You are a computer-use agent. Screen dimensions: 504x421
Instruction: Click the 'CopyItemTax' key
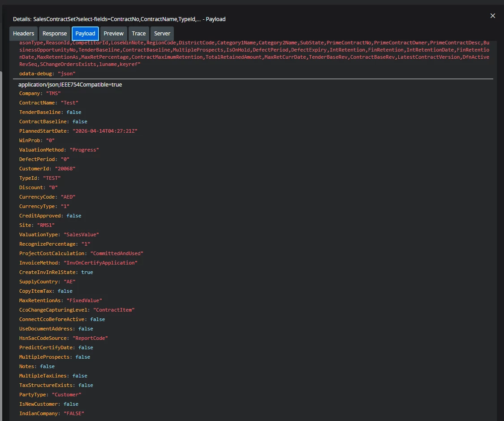click(x=35, y=291)
